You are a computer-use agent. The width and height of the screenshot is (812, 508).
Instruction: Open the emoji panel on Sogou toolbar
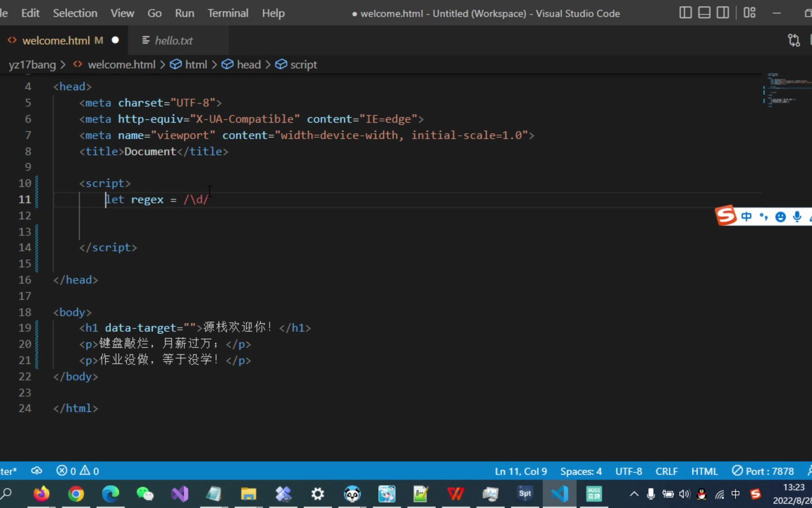781,216
